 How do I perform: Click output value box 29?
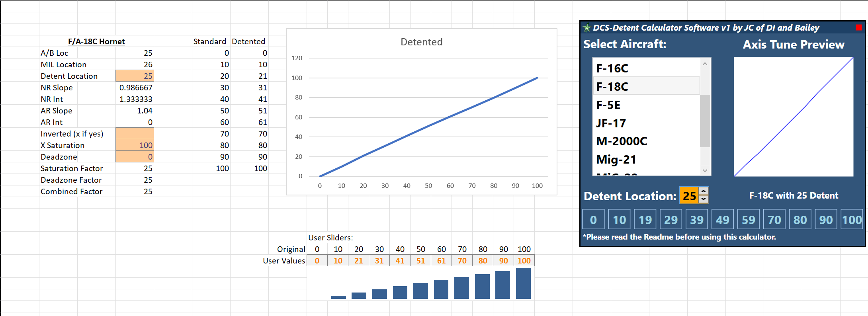pyautogui.click(x=671, y=219)
